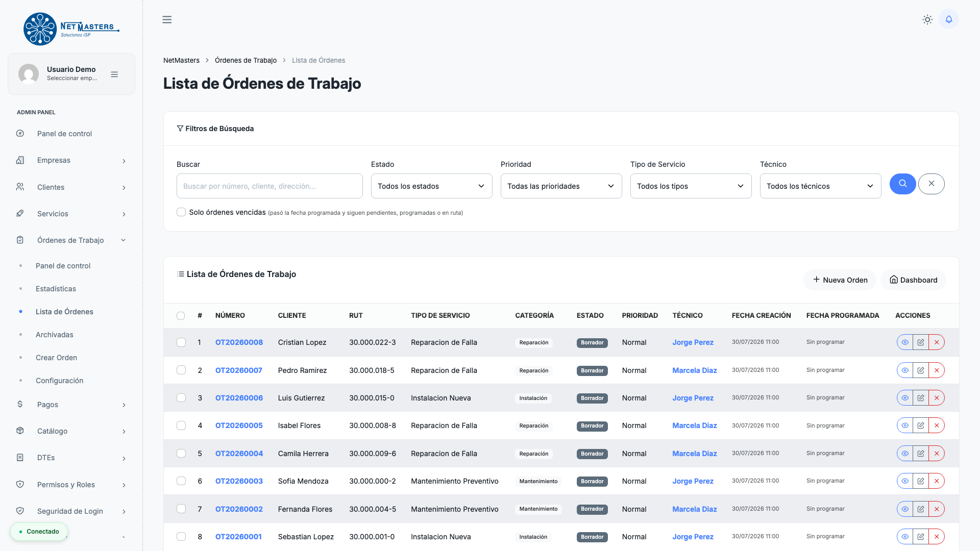Click the Conectado status badge
Screen dimensions: 980x551
pos(39,532)
